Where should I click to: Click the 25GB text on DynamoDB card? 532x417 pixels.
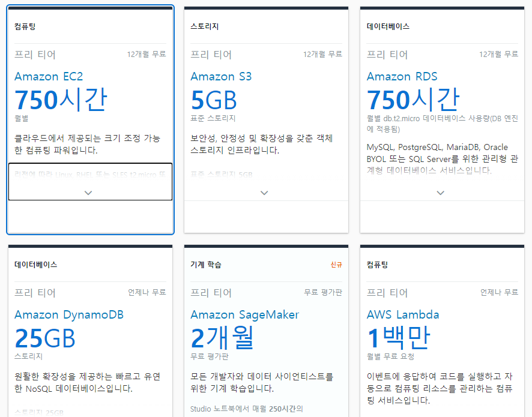(45, 338)
